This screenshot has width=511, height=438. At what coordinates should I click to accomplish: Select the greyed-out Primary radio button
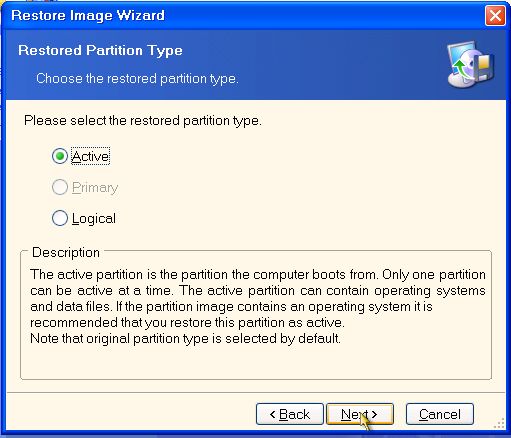click(60, 187)
